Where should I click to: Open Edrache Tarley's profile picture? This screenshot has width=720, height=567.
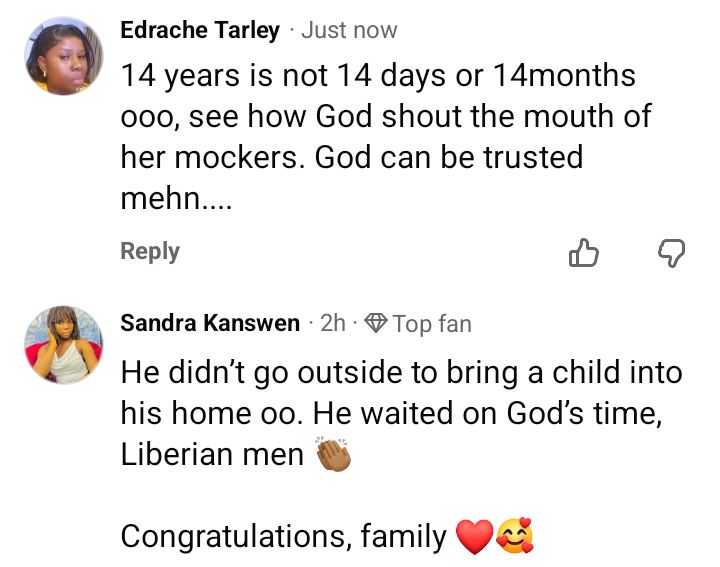tap(64, 56)
